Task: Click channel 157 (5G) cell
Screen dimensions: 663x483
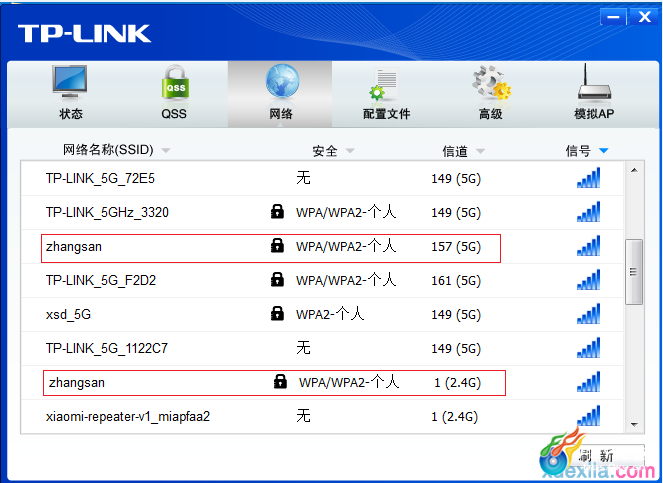Action: [456, 247]
